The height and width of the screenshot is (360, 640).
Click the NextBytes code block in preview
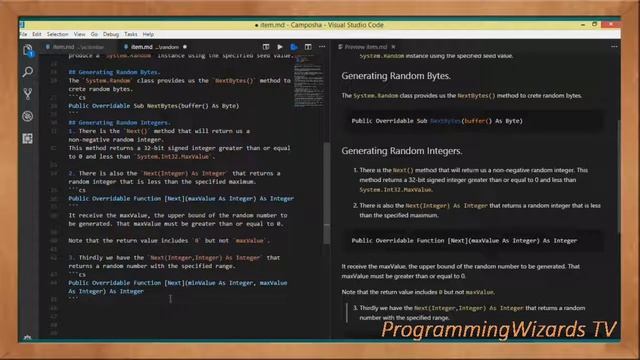[473, 121]
